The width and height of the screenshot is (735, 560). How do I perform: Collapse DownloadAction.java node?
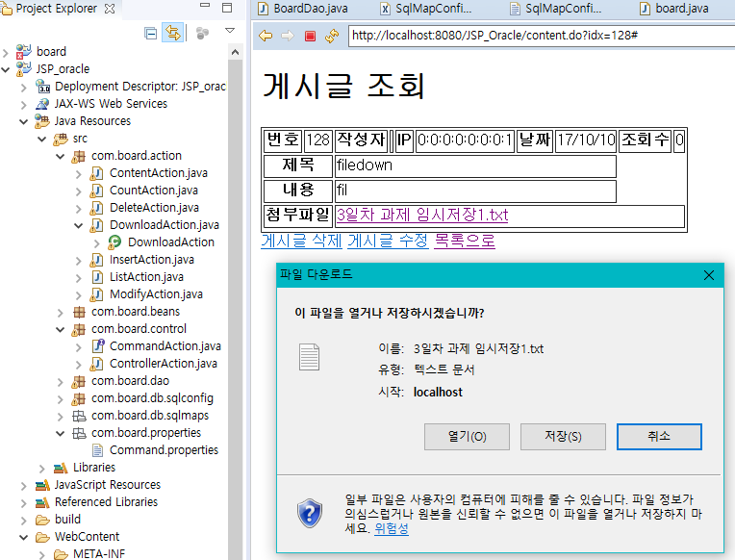(79, 225)
